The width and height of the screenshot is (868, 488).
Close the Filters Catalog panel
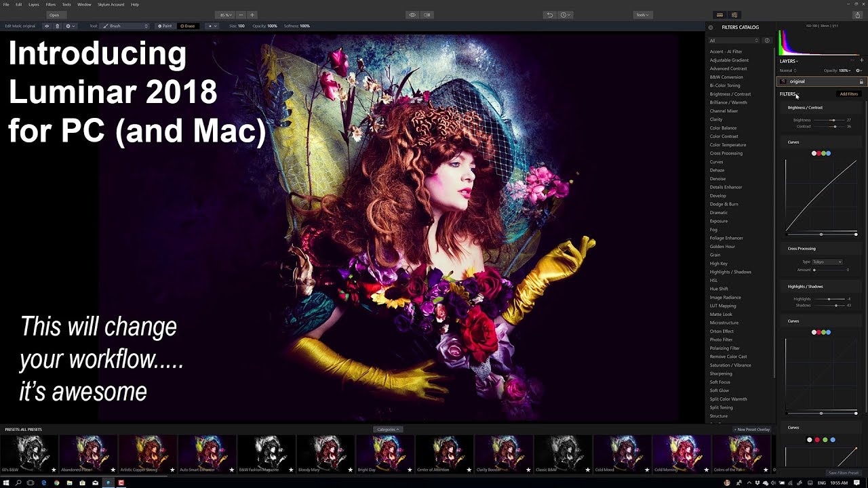point(711,27)
